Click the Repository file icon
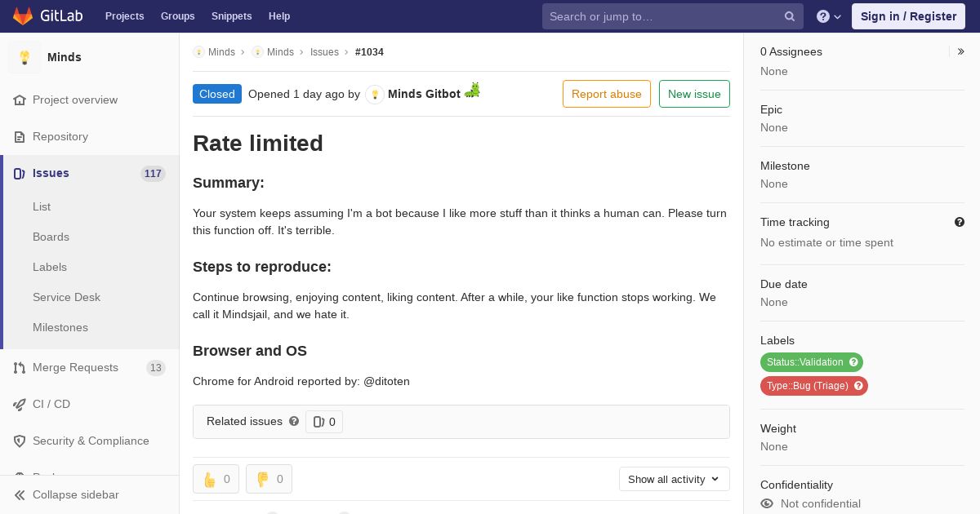Image resolution: width=980 pixels, height=514 pixels. [20, 136]
